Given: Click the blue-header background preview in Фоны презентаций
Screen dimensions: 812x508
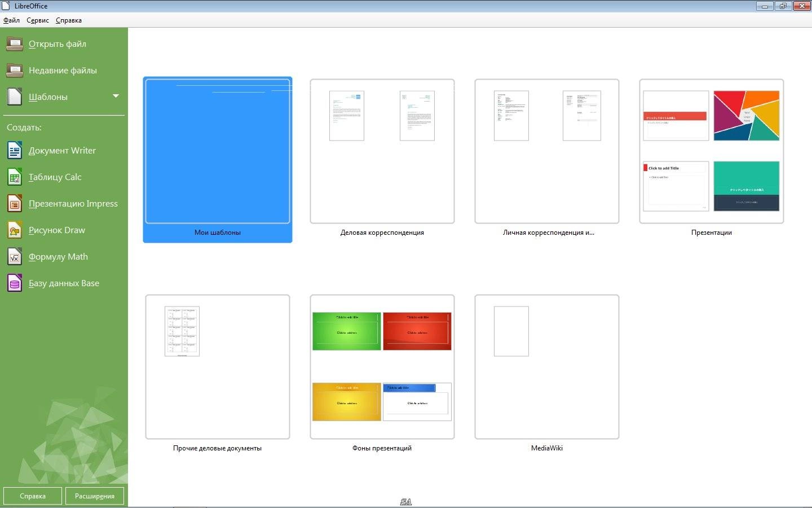Looking at the screenshot, I should pyautogui.click(x=417, y=402).
